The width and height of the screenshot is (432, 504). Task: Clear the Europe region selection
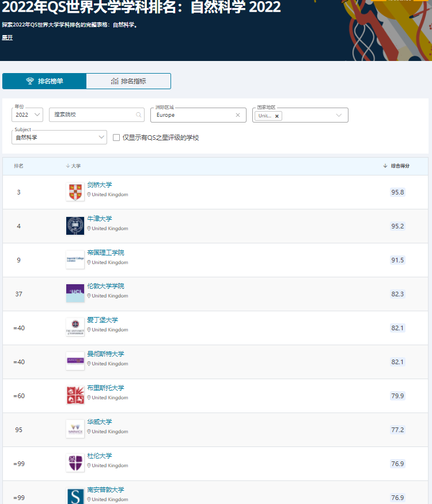[x=238, y=115]
